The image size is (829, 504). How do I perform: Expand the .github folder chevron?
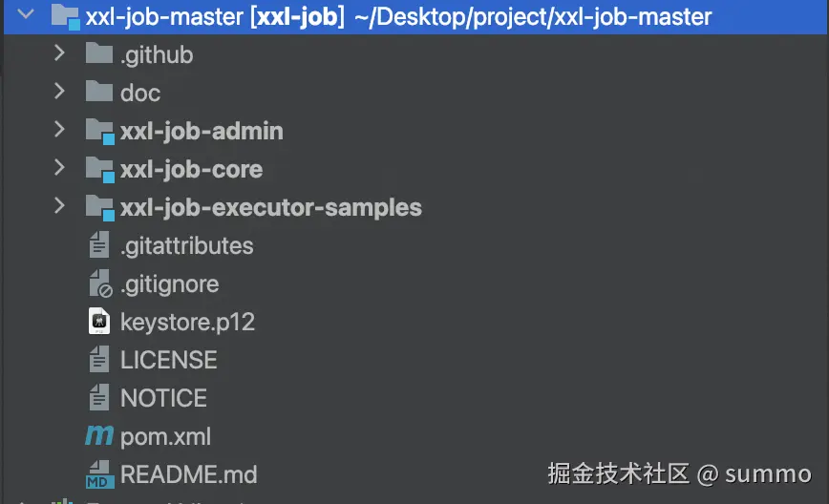[x=59, y=54]
